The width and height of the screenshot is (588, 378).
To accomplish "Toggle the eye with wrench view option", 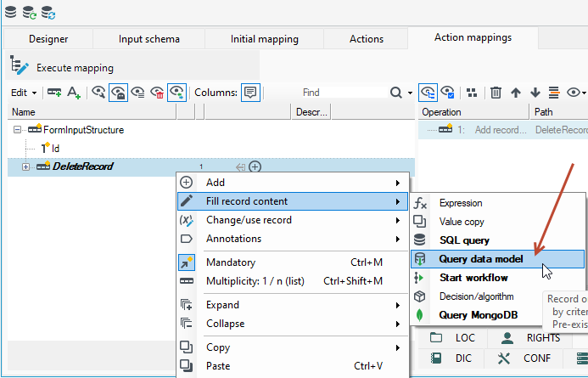I will 98,93.
